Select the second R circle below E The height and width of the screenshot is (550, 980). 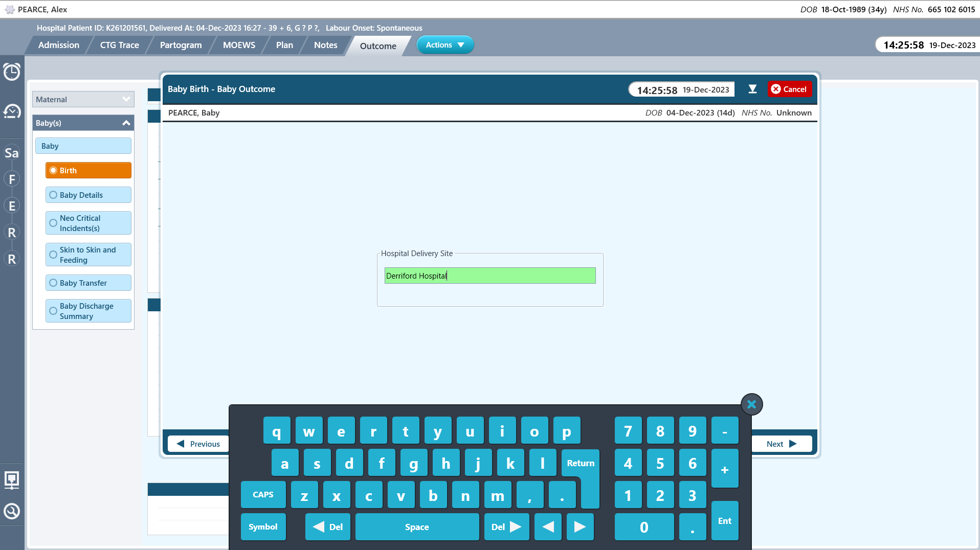[12, 259]
